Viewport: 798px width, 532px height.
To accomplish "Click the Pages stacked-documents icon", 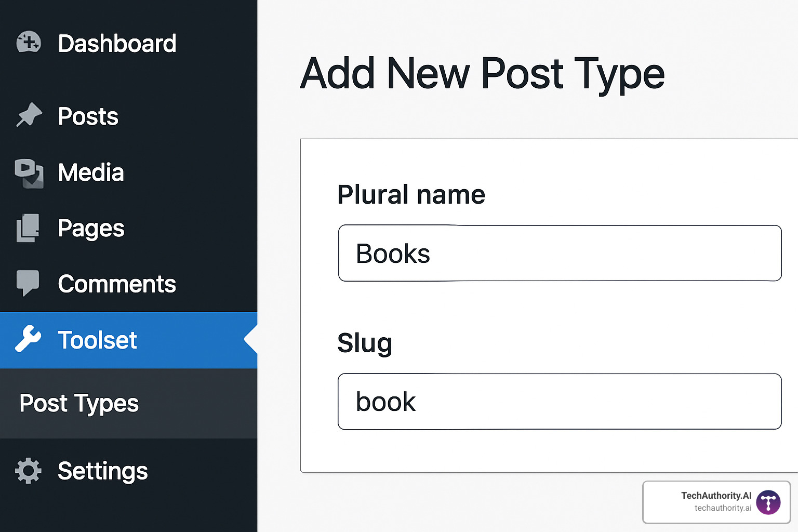I will pos(29,228).
